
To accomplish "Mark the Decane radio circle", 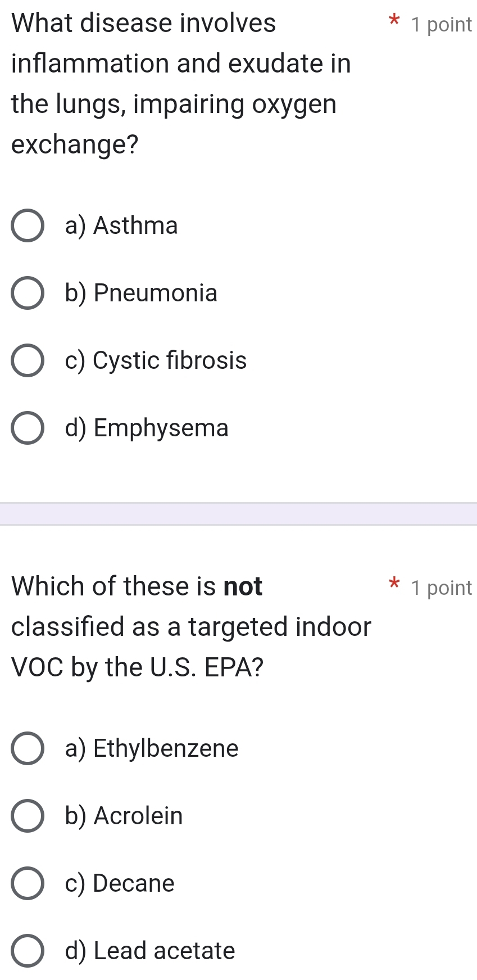I will tap(27, 884).
